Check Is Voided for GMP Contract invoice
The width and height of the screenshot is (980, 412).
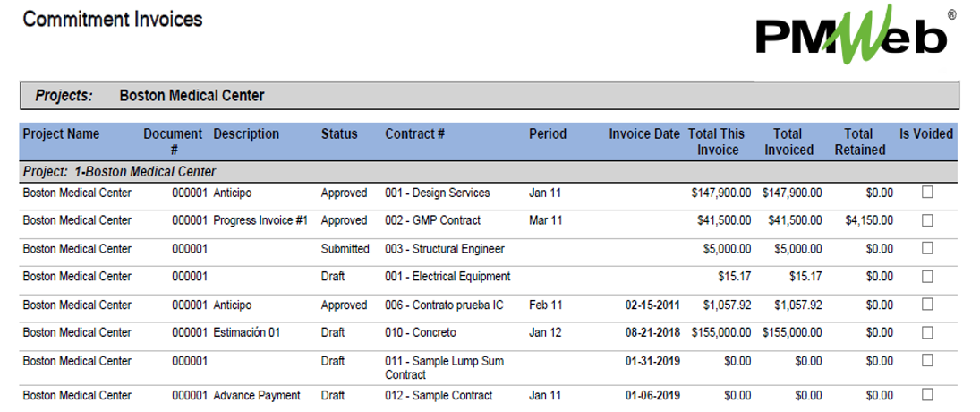(927, 220)
